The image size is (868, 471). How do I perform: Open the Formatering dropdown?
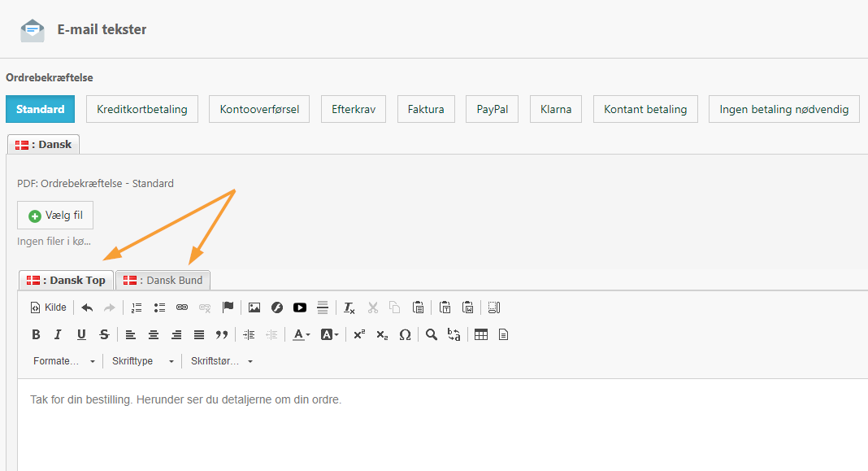click(64, 361)
